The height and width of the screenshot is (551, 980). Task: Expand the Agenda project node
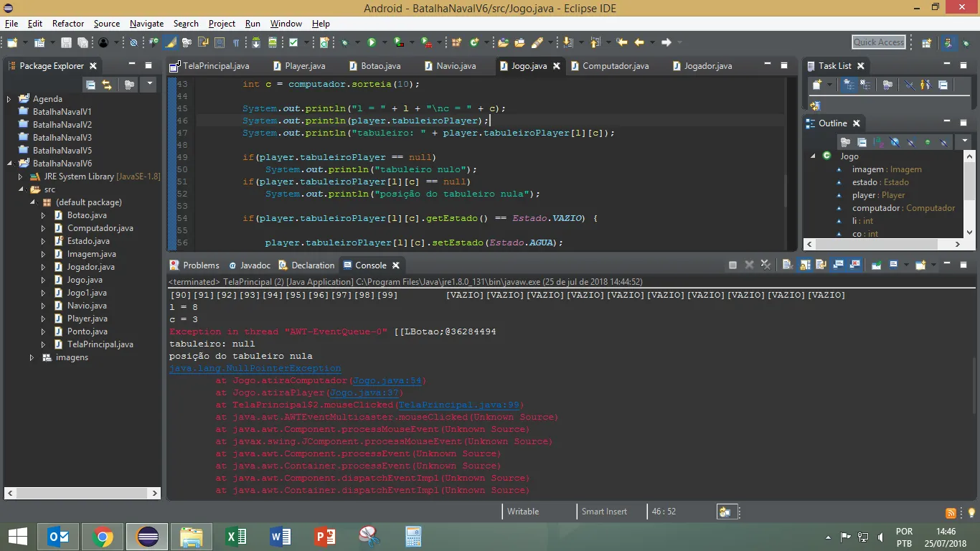9,99
